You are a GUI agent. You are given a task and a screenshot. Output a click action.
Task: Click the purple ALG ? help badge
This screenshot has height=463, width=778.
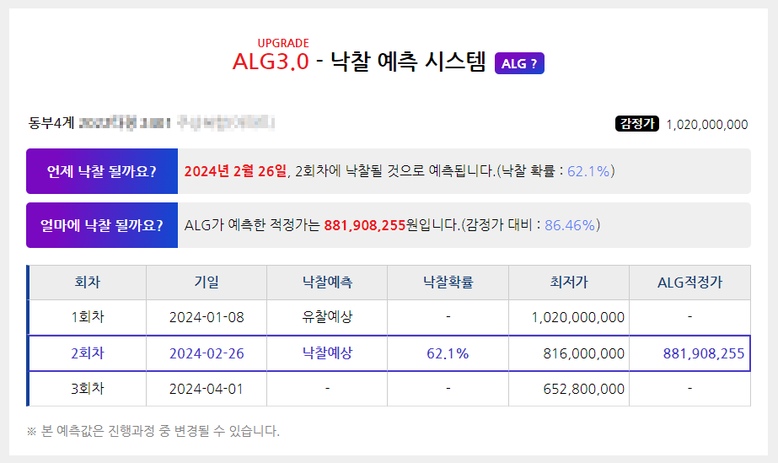[x=519, y=63]
